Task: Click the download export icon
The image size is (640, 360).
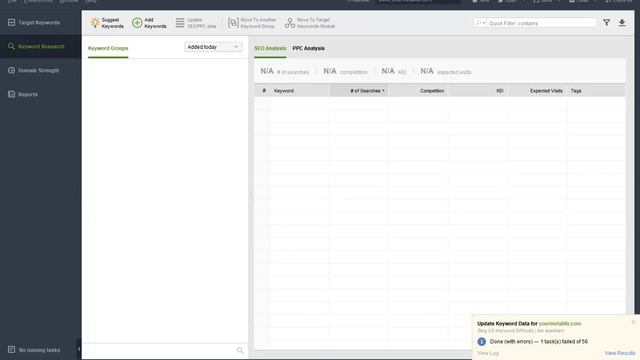Action: coord(622,23)
